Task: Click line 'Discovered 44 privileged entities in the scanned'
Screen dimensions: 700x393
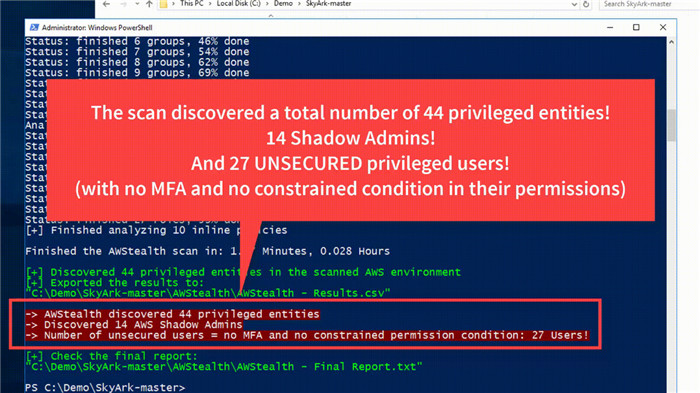Action: click(243, 272)
